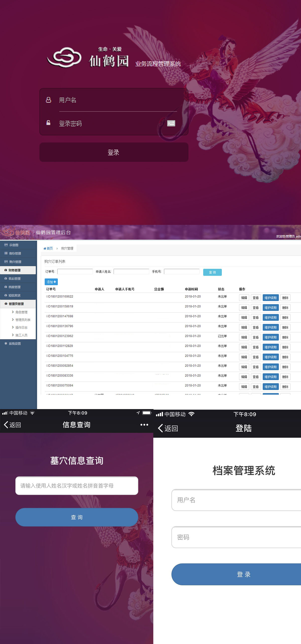Click the 申请时间 column header
The image size is (301, 644).
click(191, 289)
